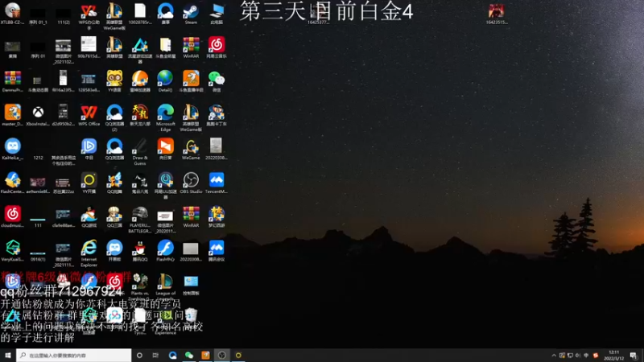Launch the WeGame shortcut
Screen dimensions: 644x362
tap(191, 149)
